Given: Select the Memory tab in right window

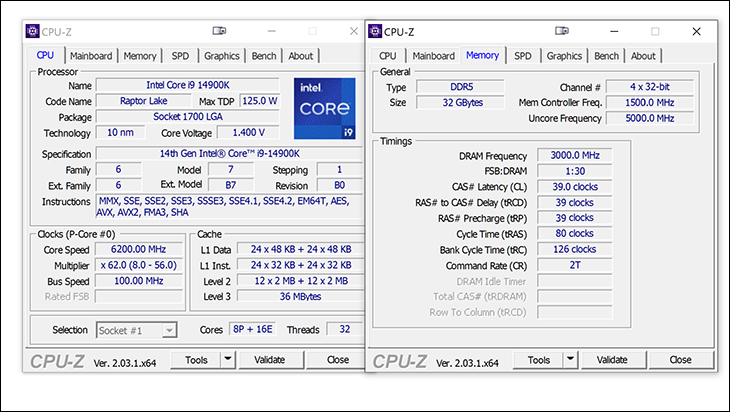Looking at the screenshot, I should pyautogui.click(x=482, y=55).
